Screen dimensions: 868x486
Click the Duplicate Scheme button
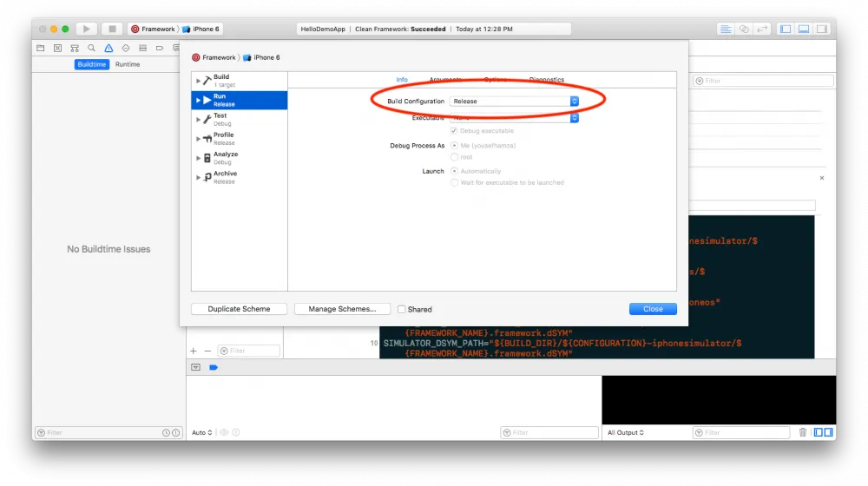(240, 309)
